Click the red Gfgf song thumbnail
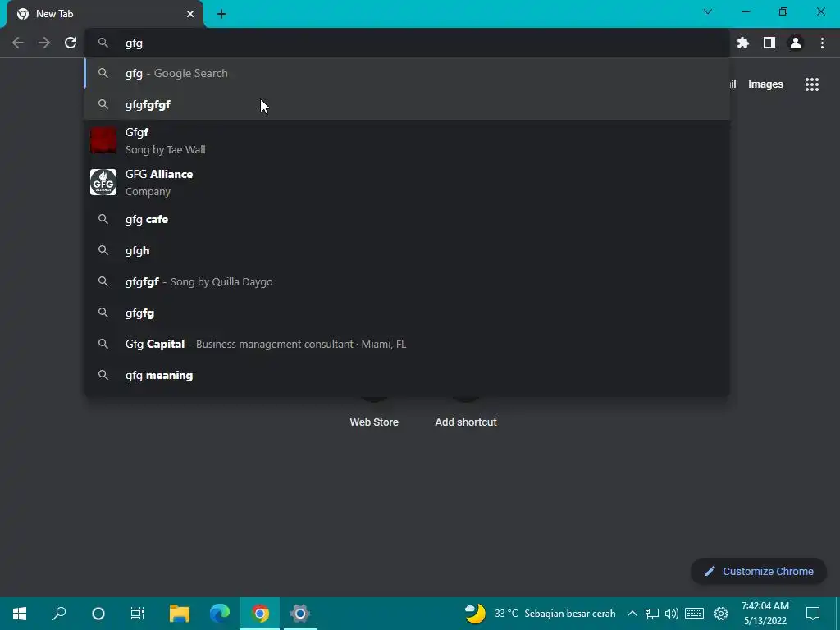 [x=103, y=140]
